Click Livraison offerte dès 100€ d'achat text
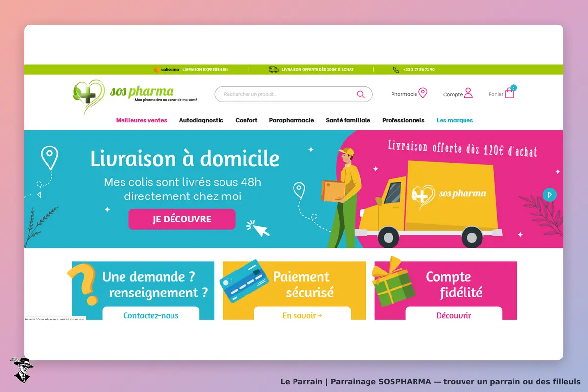This screenshot has width=588, height=392. 318,70
